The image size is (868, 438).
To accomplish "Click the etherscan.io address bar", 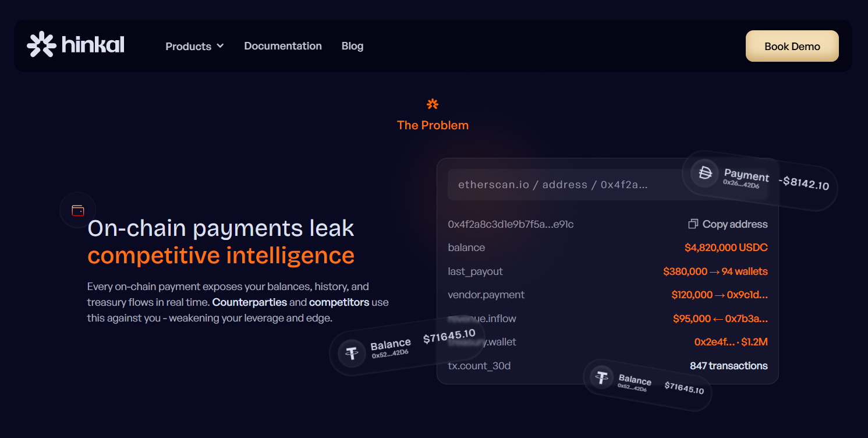I will [608, 185].
